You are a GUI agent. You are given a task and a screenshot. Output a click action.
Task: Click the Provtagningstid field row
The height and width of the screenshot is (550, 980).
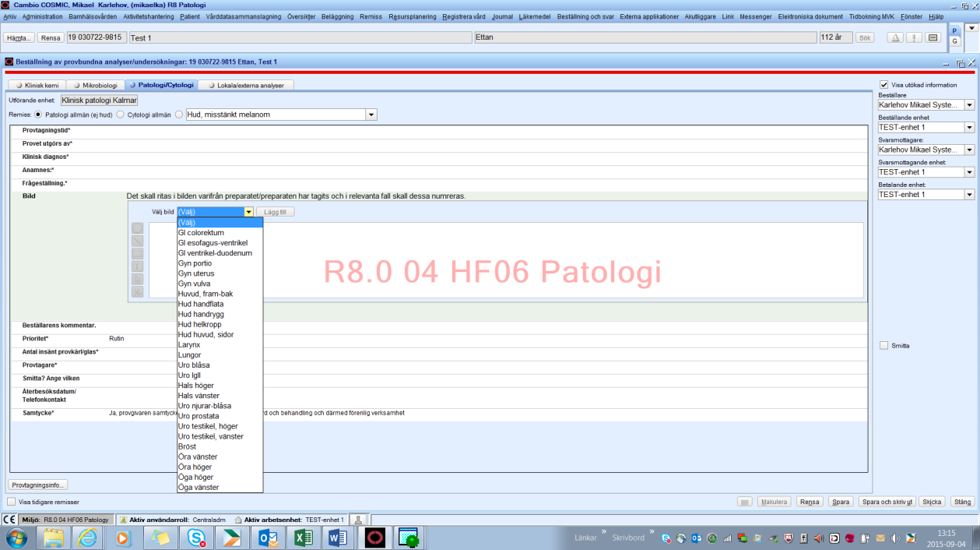pos(439,131)
